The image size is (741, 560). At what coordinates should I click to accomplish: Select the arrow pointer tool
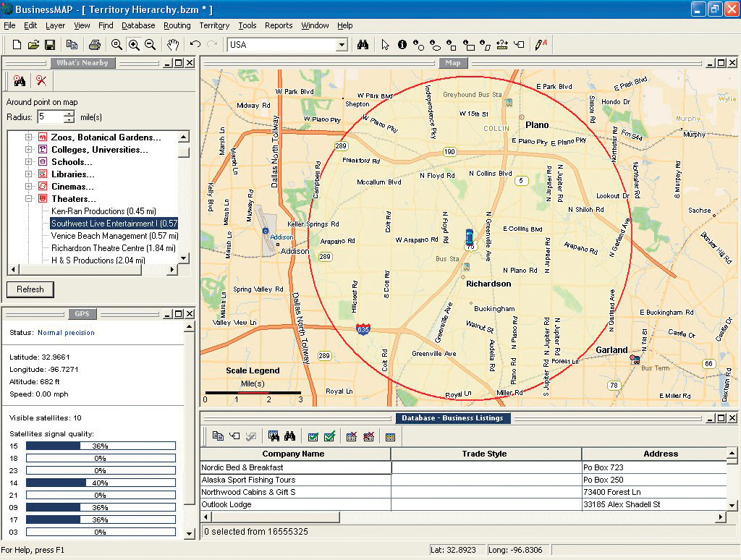[386, 45]
